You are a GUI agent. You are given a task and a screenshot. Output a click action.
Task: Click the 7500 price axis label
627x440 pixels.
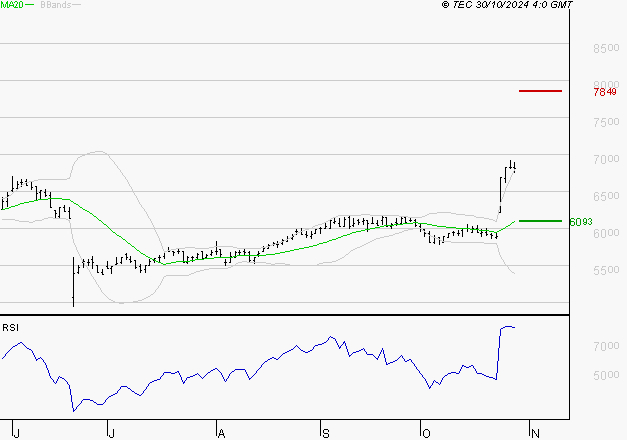(x=606, y=122)
